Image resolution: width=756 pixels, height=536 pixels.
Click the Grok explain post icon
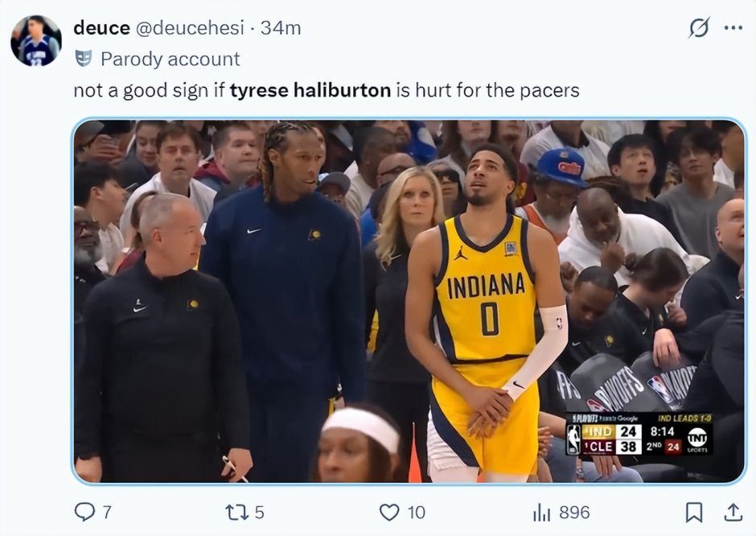700,28
